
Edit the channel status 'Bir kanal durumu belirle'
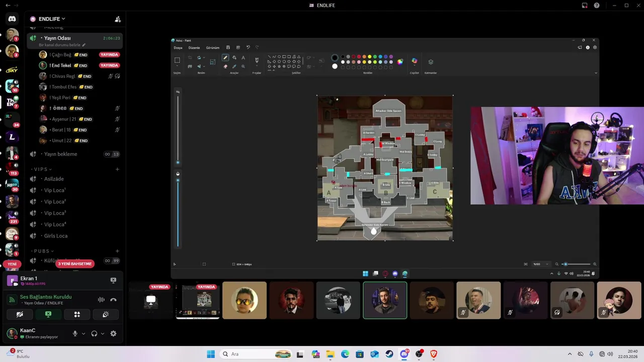click(62, 45)
